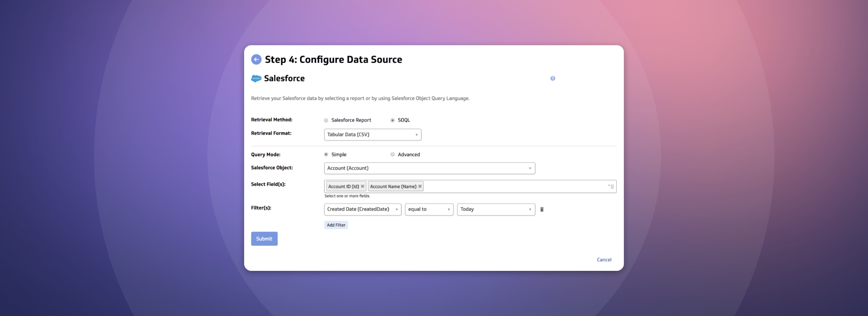The image size is (868, 316).
Task: Remove Account ID (Id) field tag
Action: [363, 186]
